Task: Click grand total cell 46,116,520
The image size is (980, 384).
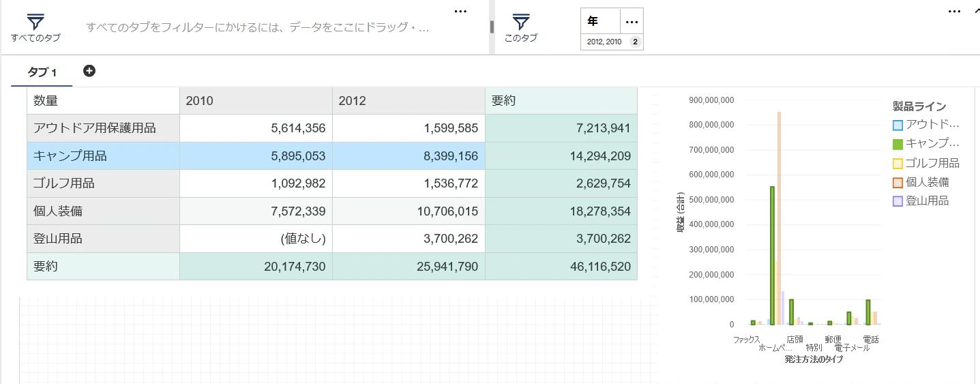Action: (561, 266)
